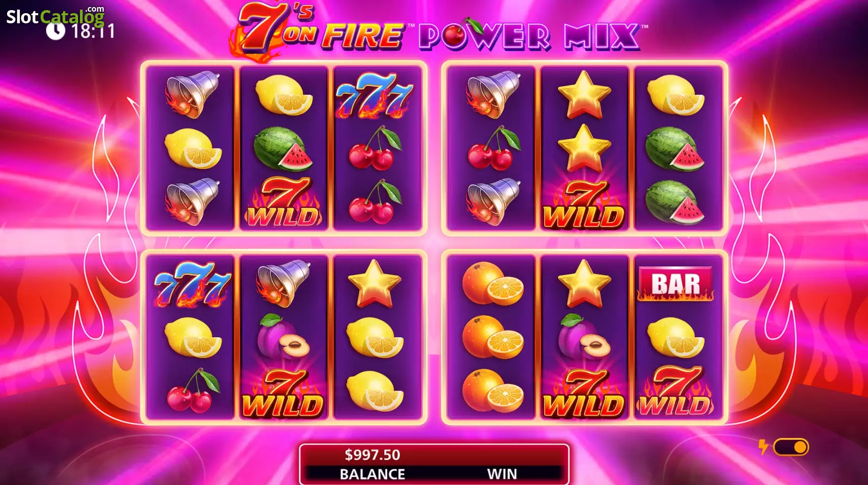Select the bell at the top of the bottom-left grid
This screenshot has height=485, width=868.
[x=283, y=283]
